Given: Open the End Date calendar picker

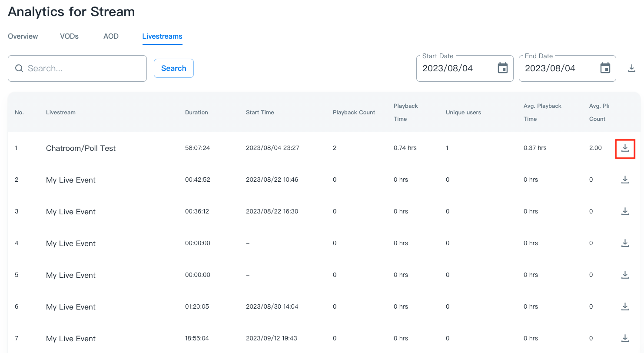Looking at the screenshot, I should click(605, 68).
